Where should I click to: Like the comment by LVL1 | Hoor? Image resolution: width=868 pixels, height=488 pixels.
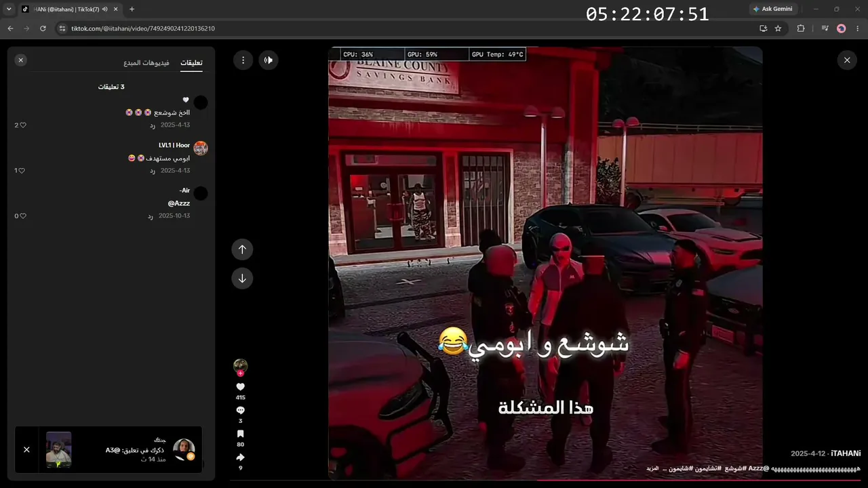22,171
